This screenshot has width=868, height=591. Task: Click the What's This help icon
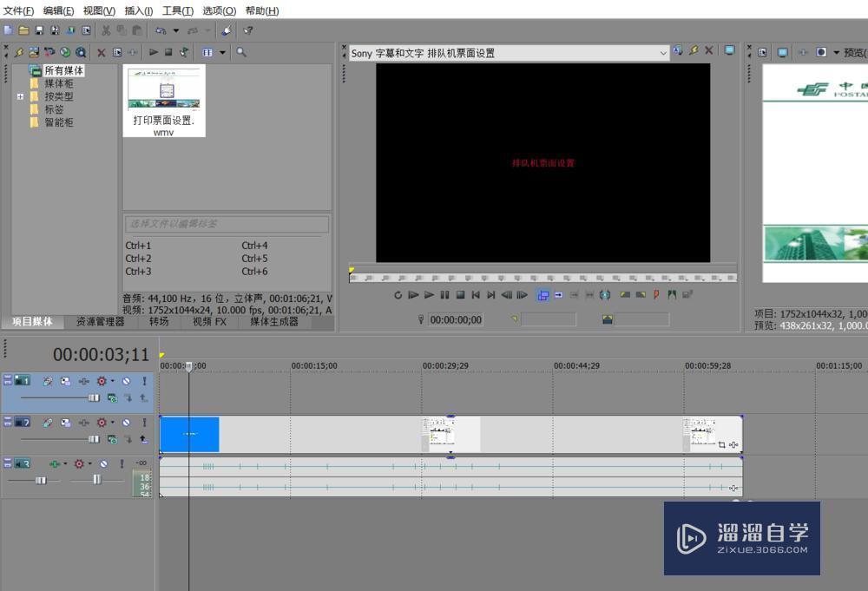click(x=247, y=30)
